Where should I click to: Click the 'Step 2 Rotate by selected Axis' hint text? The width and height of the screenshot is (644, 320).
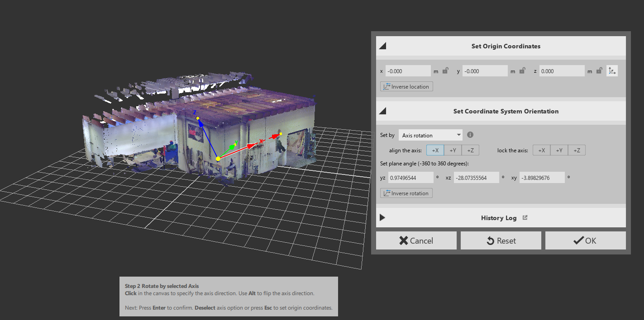(162, 286)
